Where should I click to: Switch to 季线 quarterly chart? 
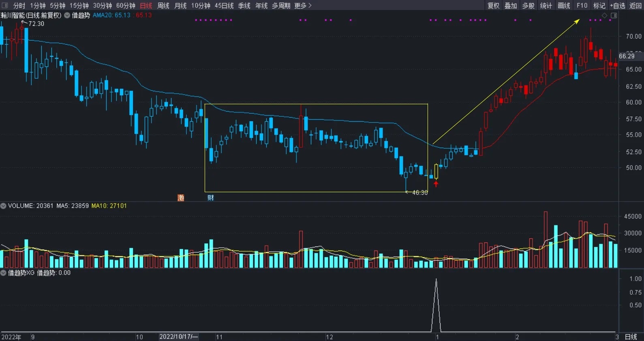(x=244, y=6)
